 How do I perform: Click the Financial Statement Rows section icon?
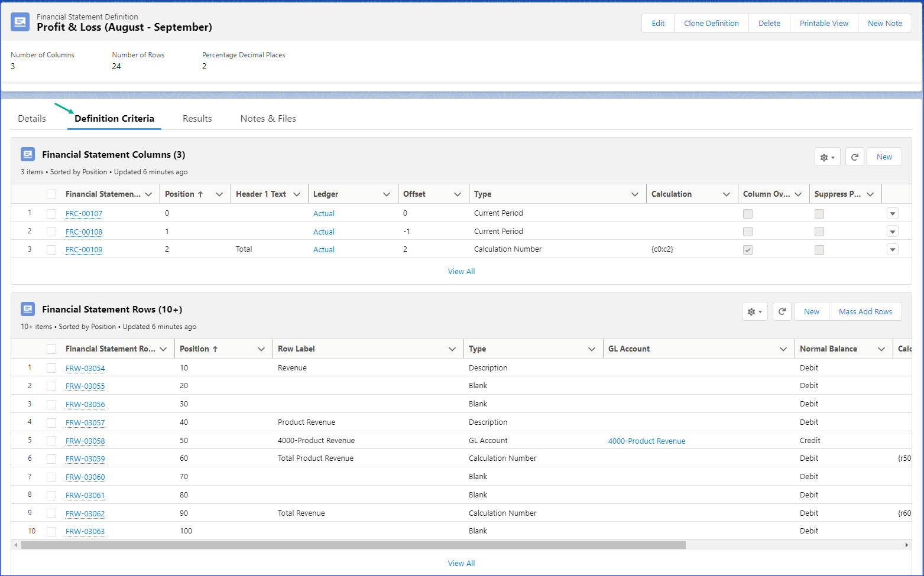click(x=28, y=310)
